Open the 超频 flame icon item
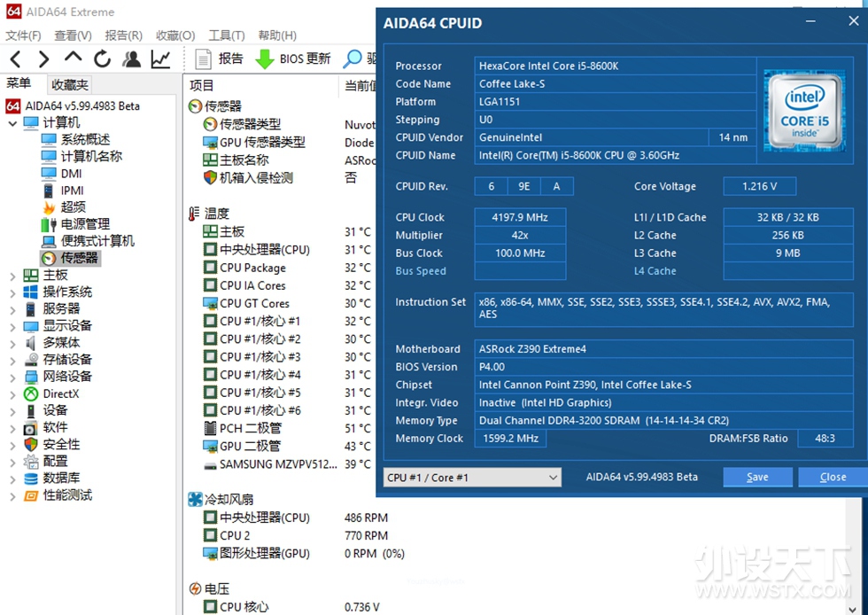 (x=49, y=207)
